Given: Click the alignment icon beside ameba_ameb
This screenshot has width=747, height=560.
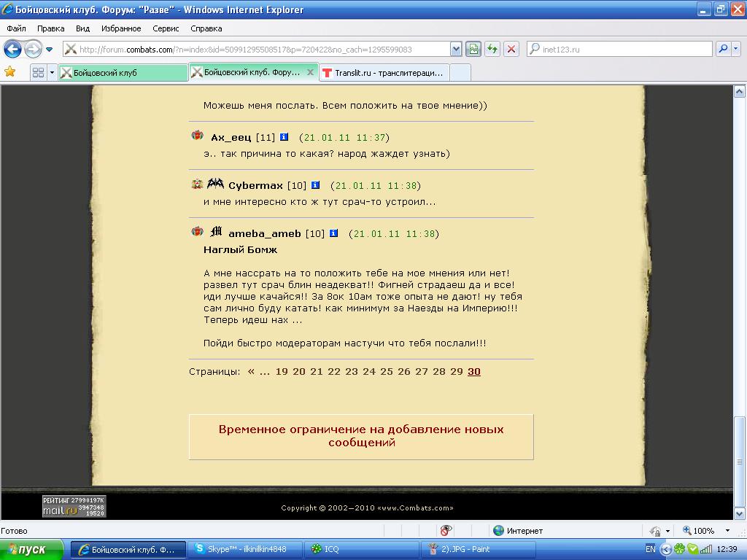Looking at the screenshot, I should (x=197, y=232).
